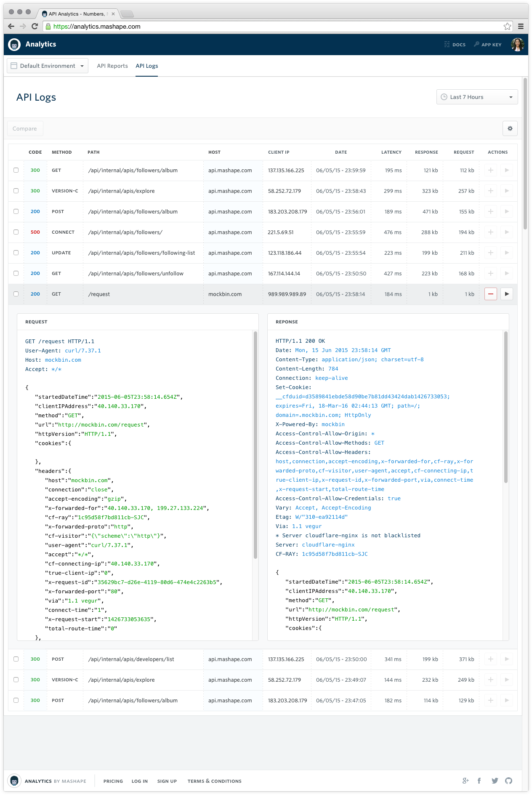The height and width of the screenshot is (795, 532).
Task: Replay the 23:59:59 followers/album request
Action: [x=507, y=170]
